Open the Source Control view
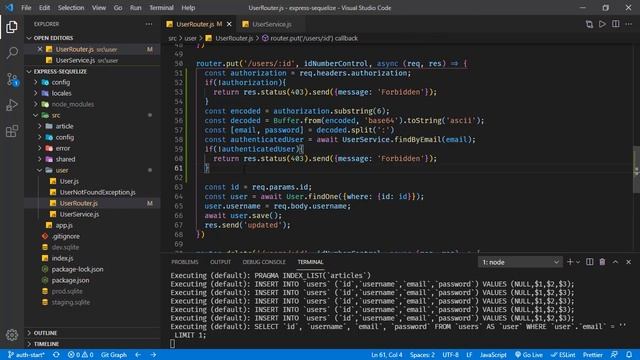 point(12,79)
